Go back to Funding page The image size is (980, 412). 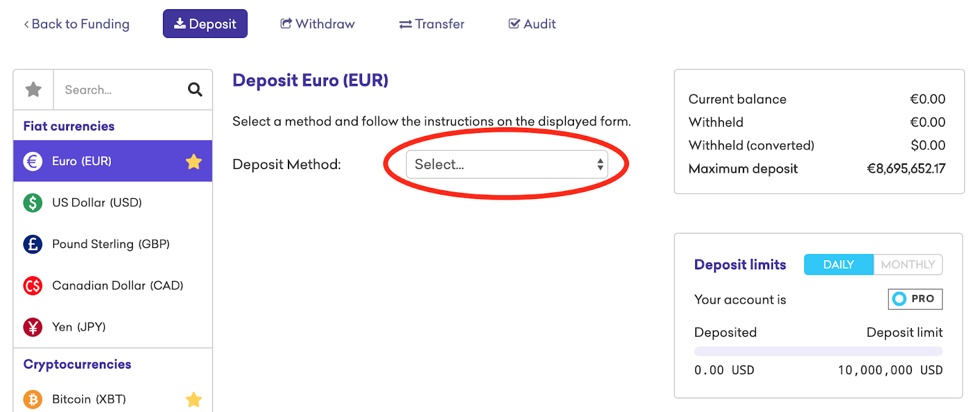(77, 24)
